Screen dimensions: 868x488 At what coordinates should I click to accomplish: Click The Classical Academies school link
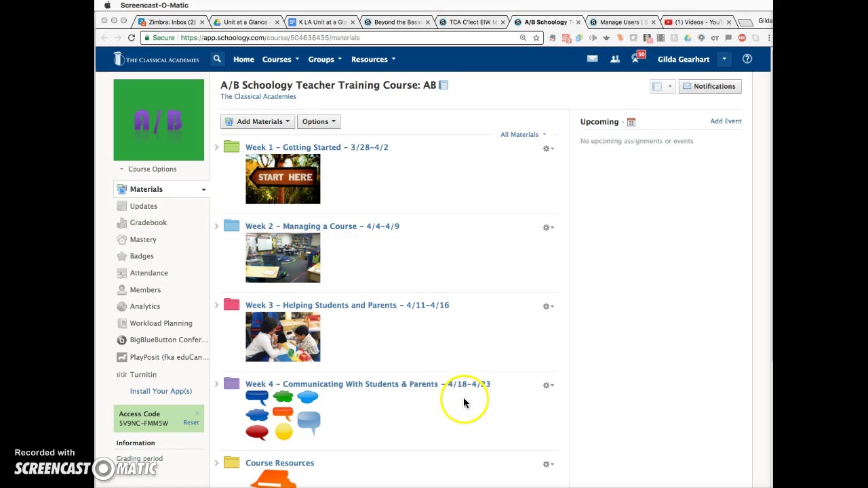coord(258,96)
